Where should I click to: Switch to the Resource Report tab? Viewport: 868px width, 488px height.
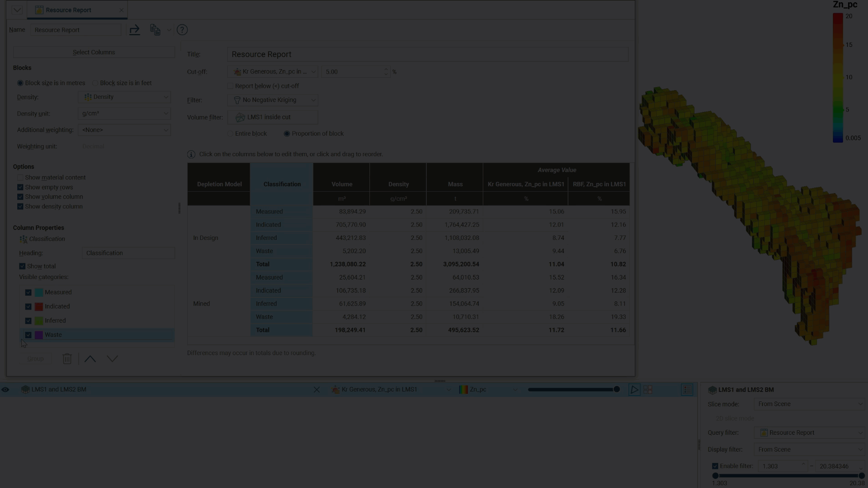pyautogui.click(x=68, y=10)
